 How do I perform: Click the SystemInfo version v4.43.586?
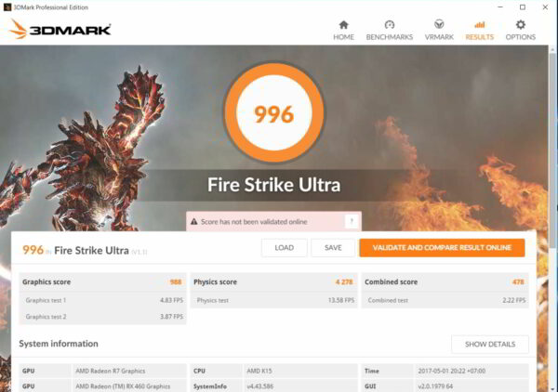pos(259,386)
